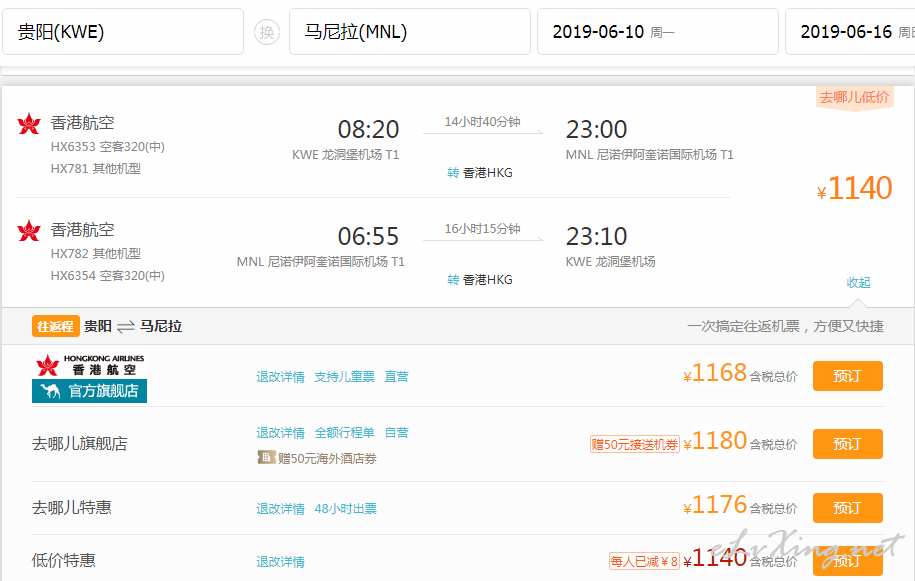This screenshot has height=581, width=915.
Task: Click the duration 14小时40分钟
Action: tap(483, 122)
